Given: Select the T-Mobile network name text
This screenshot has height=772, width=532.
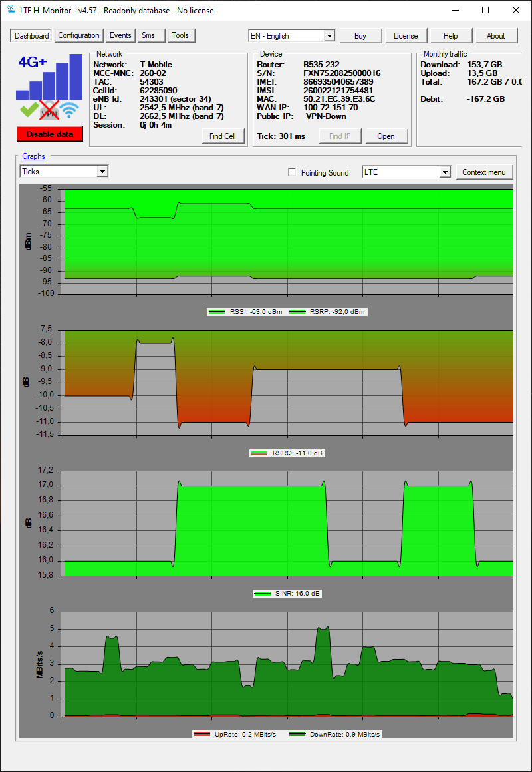Looking at the screenshot, I should point(156,65).
